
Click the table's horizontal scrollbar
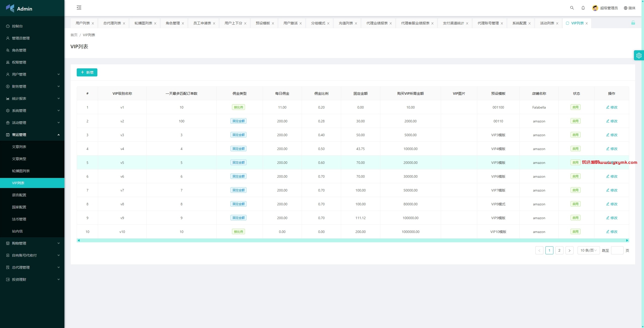pos(353,240)
